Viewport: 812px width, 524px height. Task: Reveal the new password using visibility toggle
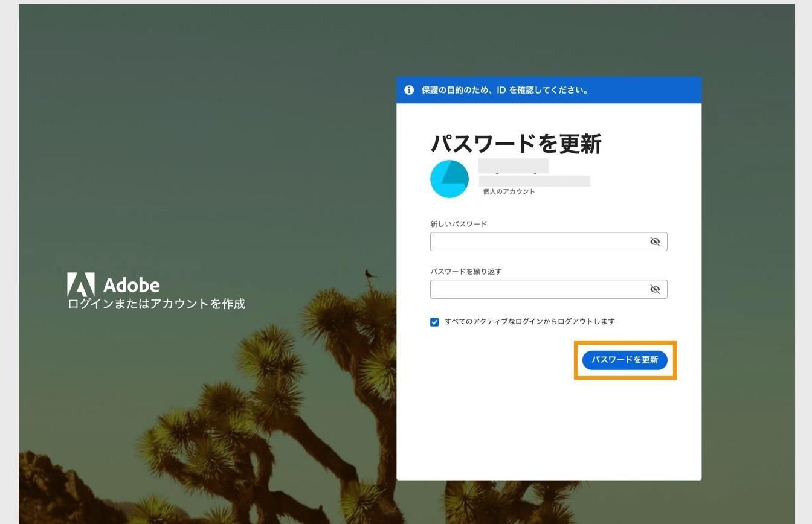[x=656, y=241]
